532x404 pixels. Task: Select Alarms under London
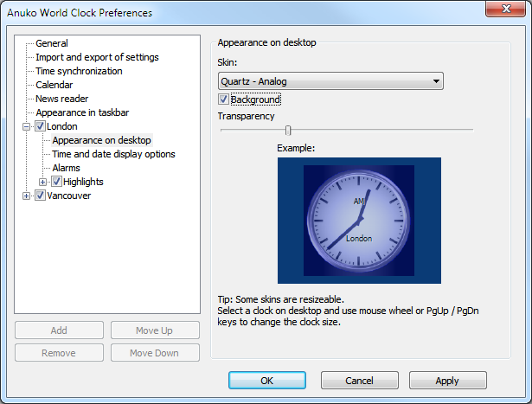point(67,168)
